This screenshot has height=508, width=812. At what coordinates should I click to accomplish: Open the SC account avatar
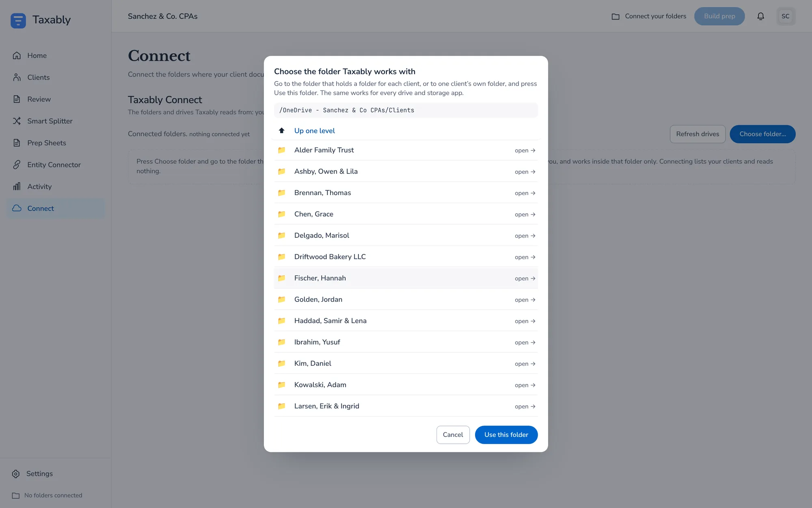click(786, 16)
